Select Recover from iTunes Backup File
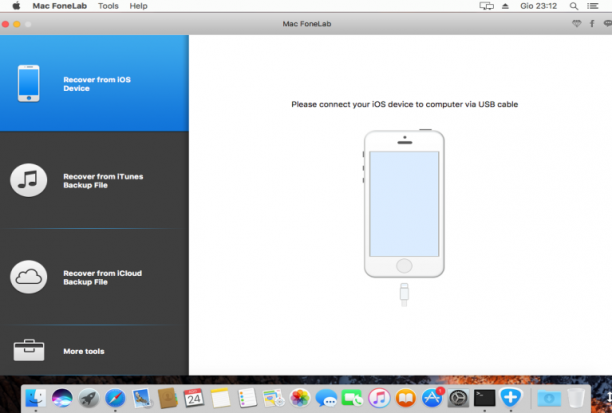The height and width of the screenshot is (413, 612). (94, 180)
